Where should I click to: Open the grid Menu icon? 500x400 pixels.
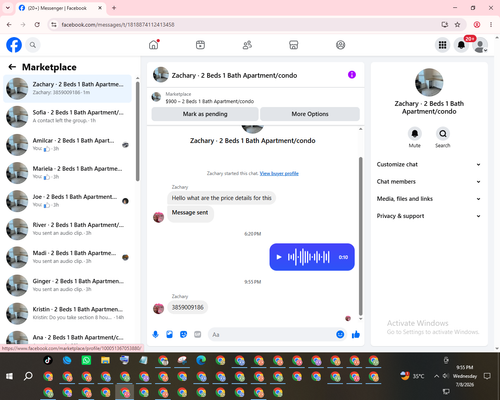(x=442, y=45)
